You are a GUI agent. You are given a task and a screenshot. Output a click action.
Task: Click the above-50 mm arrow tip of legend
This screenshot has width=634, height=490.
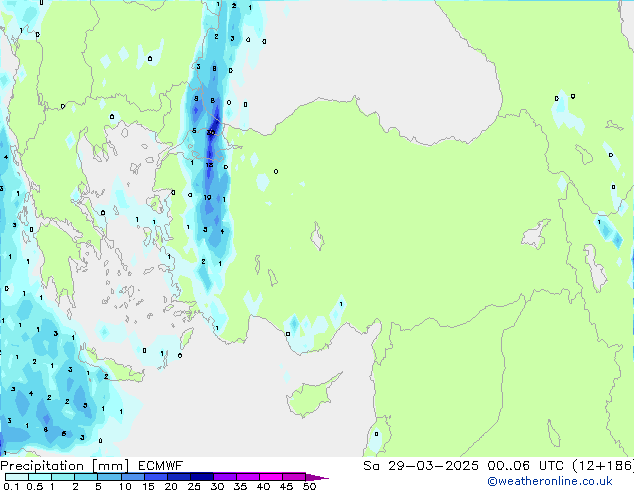tap(316, 477)
